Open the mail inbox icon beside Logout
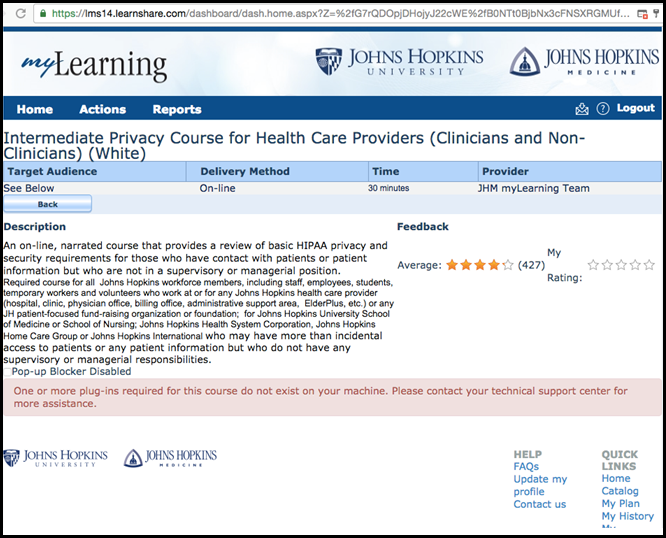The image size is (666, 538). (582, 109)
